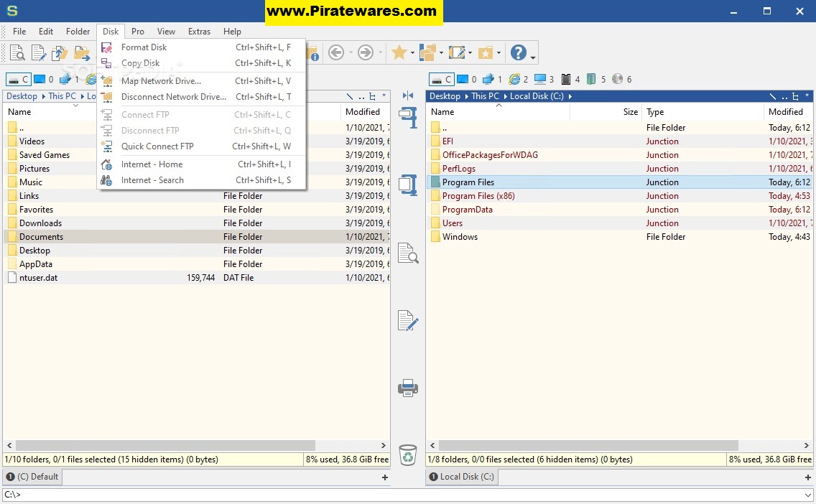Choose Internet - Search menu entry
This screenshot has width=816, height=504.
coord(202,180)
